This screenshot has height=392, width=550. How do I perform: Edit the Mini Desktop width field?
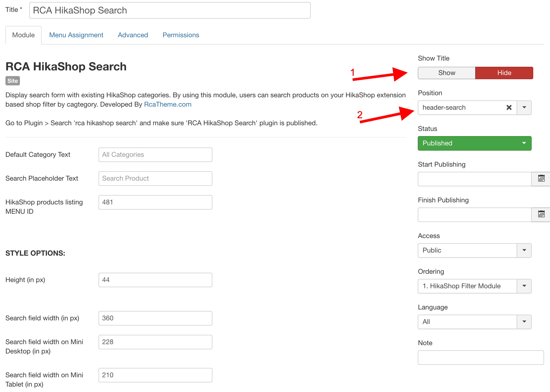tap(155, 342)
